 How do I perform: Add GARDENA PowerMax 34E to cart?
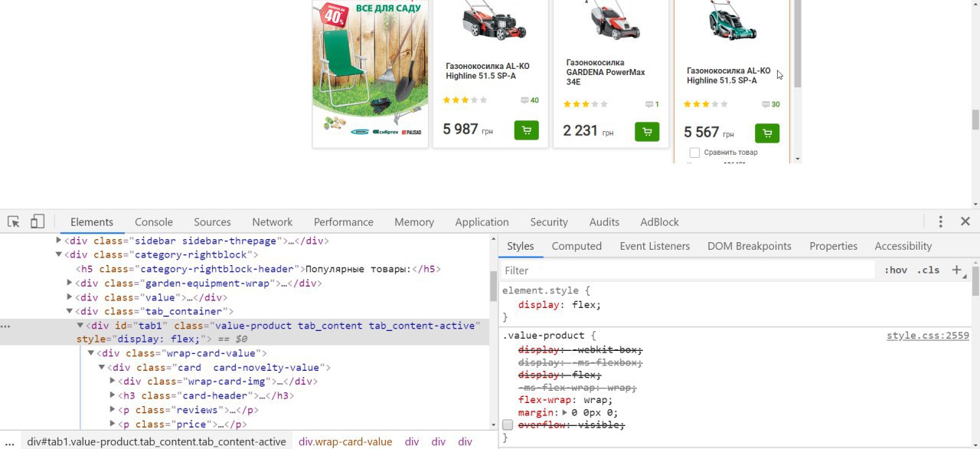pos(647,132)
